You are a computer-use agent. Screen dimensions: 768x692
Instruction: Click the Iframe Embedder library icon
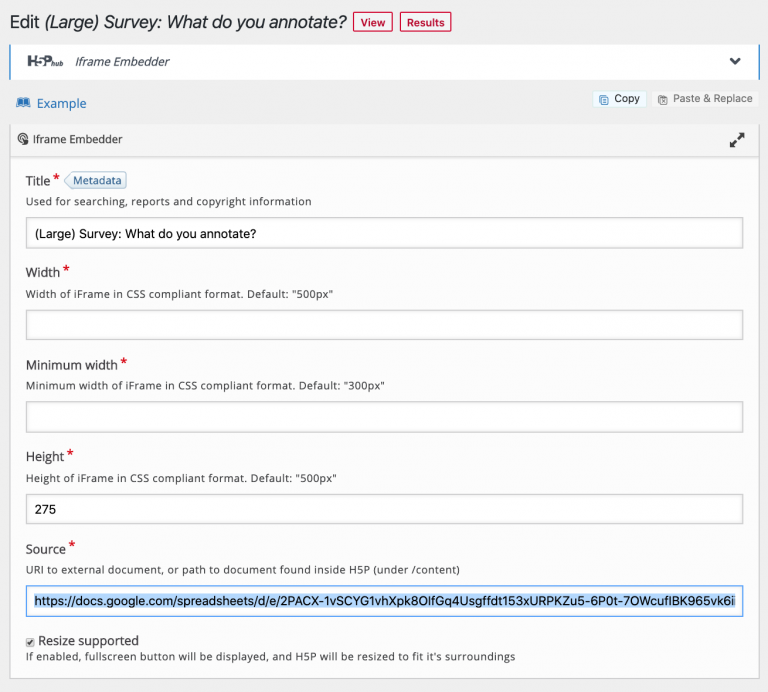coord(23,140)
